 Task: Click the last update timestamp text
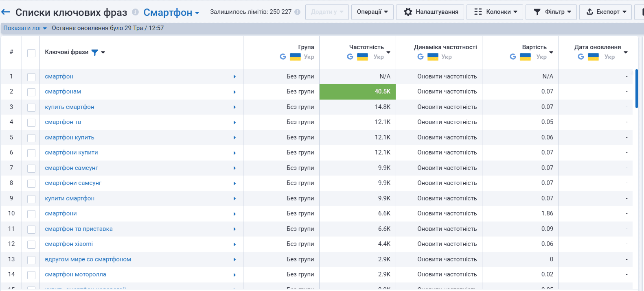tap(108, 28)
